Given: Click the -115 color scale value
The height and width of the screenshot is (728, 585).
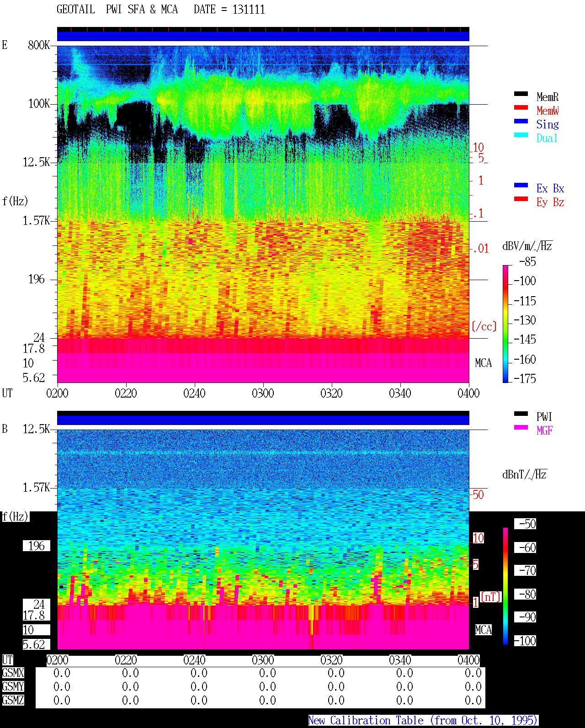Looking at the screenshot, I should click(x=525, y=301).
